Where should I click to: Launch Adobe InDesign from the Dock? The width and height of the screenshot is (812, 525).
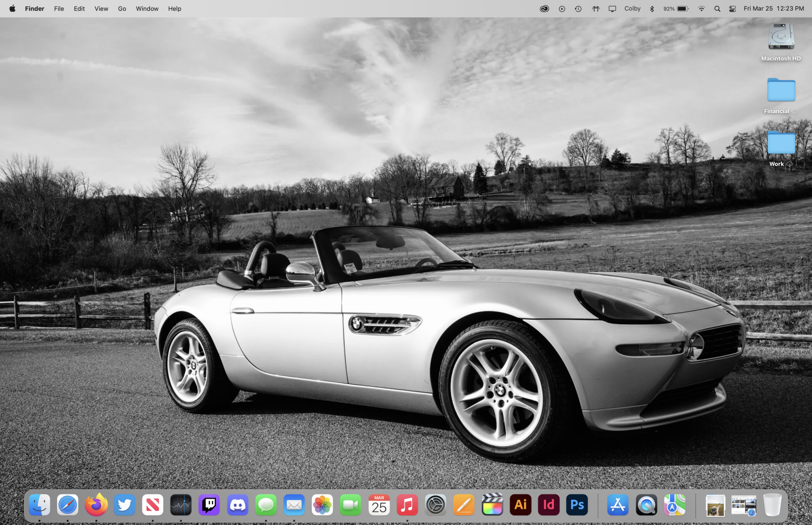549,505
